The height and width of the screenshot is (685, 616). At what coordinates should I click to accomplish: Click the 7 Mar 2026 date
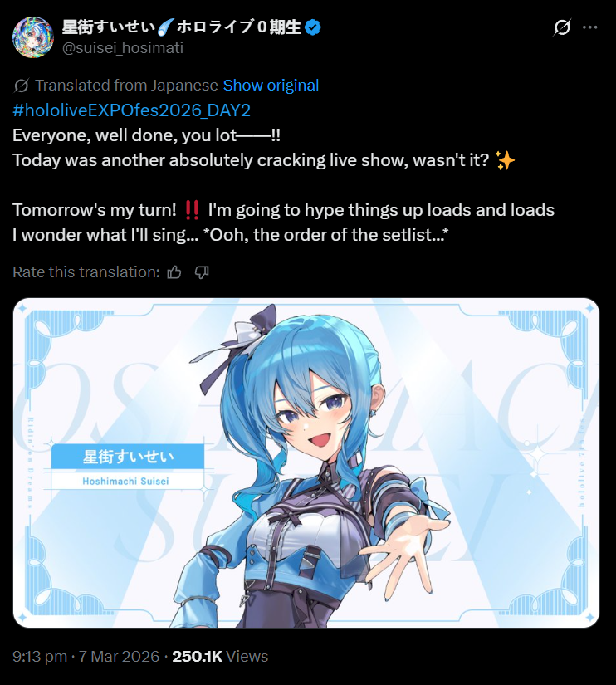pos(119,656)
